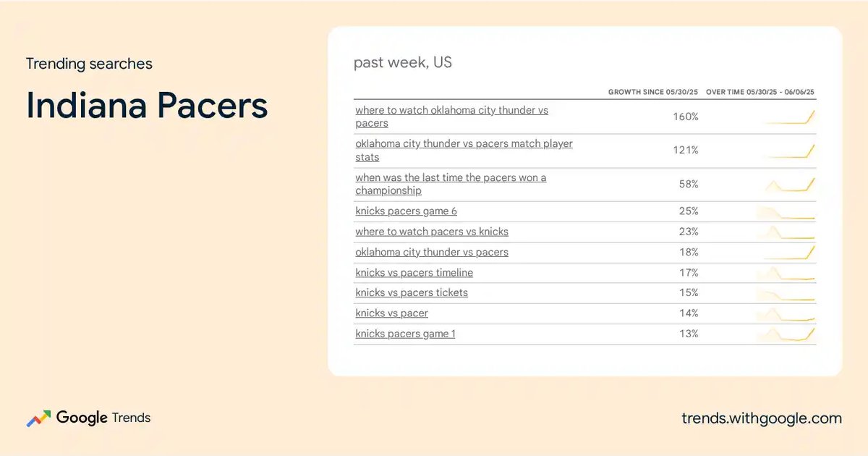Open 'oklahoma city thunder vs pacers match player stats'
This screenshot has height=456, width=868.
tap(464, 150)
